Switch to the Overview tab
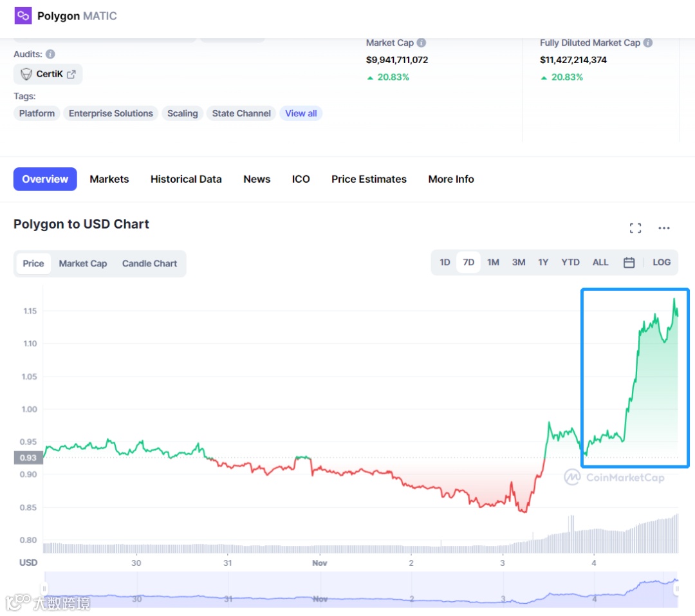 click(45, 179)
